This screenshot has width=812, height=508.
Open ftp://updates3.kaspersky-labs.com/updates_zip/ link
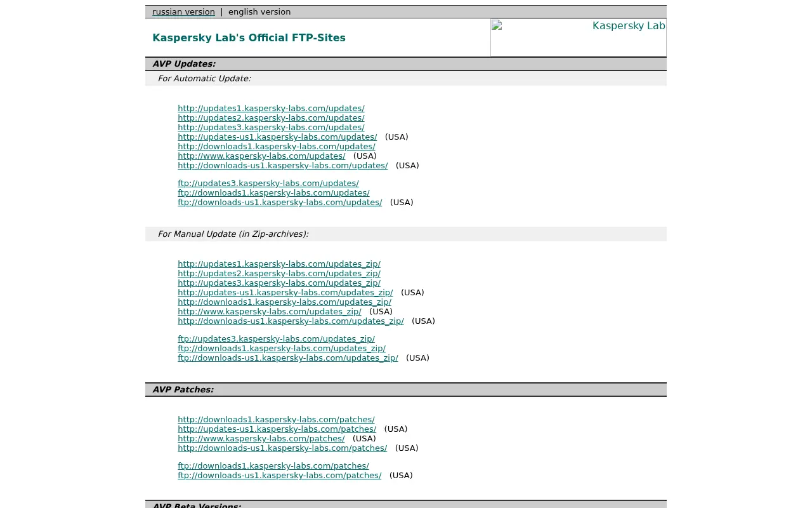(x=276, y=339)
